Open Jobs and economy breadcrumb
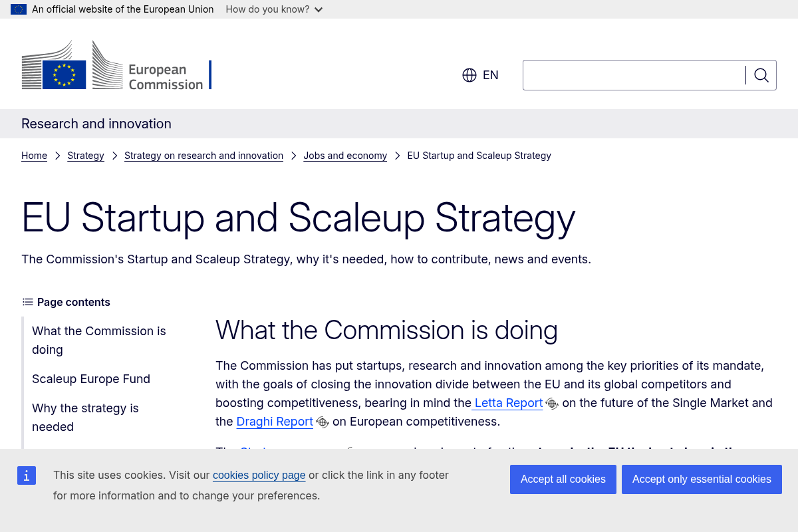 (345, 156)
